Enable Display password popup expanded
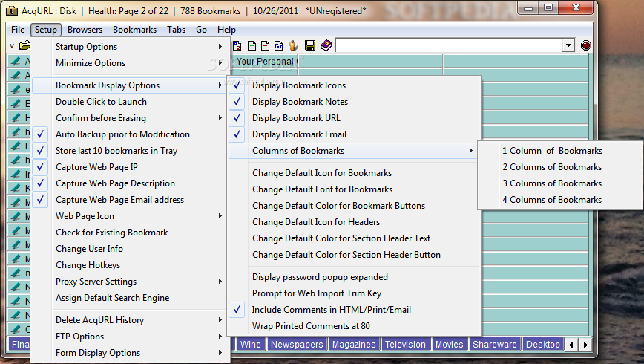Screen dimensions: 644x364 354,277
